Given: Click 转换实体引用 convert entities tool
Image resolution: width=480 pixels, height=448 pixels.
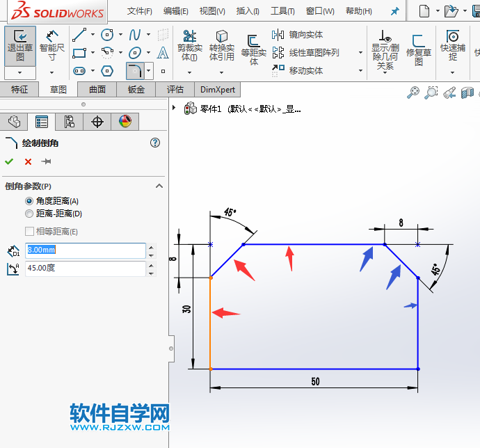Looking at the screenshot, I should (x=222, y=46).
